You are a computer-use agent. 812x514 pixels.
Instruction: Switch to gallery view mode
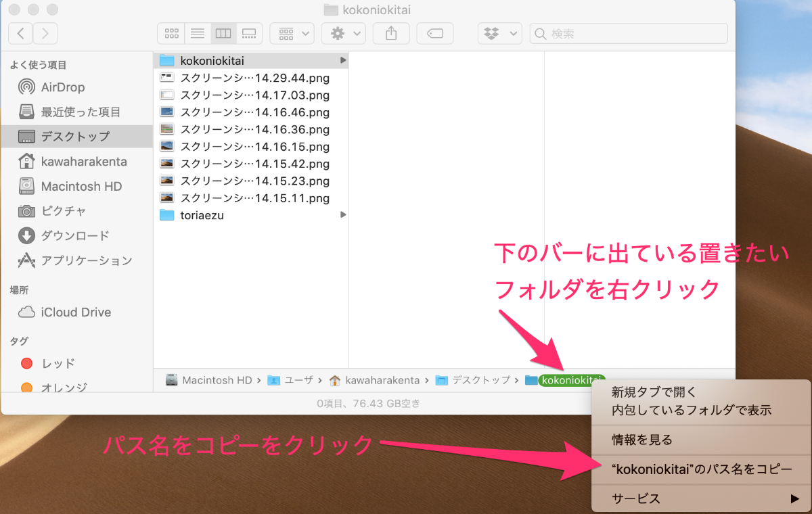coord(248,33)
